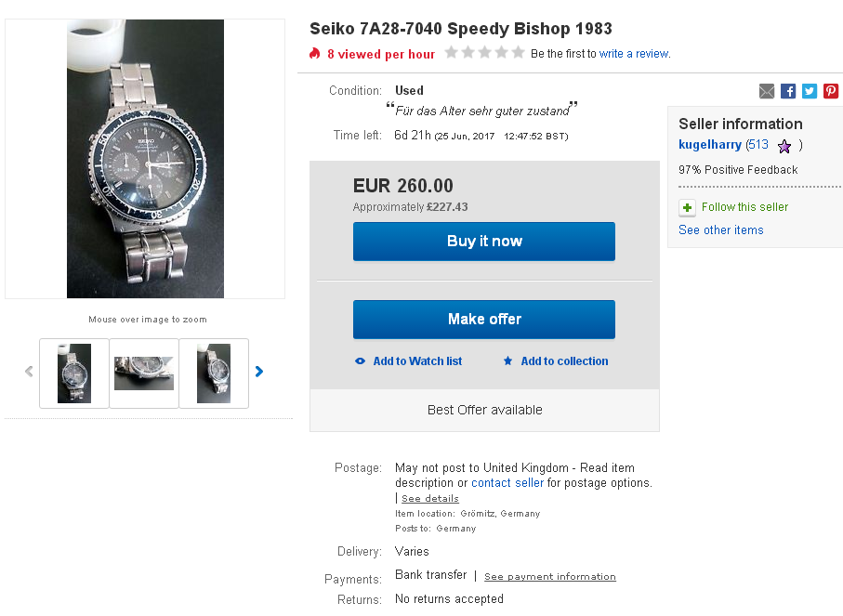This screenshot has height=616, width=843.
Task: Select the second watch thumbnail
Action: (144, 374)
